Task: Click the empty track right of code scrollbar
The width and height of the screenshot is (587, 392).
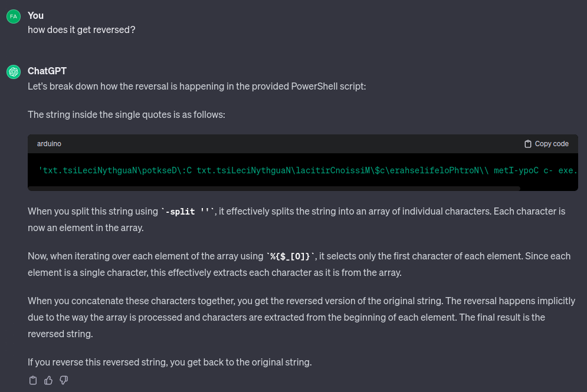Action: pos(549,189)
